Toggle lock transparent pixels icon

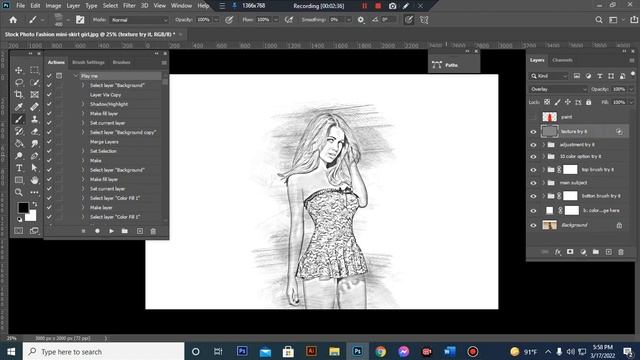point(547,102)
